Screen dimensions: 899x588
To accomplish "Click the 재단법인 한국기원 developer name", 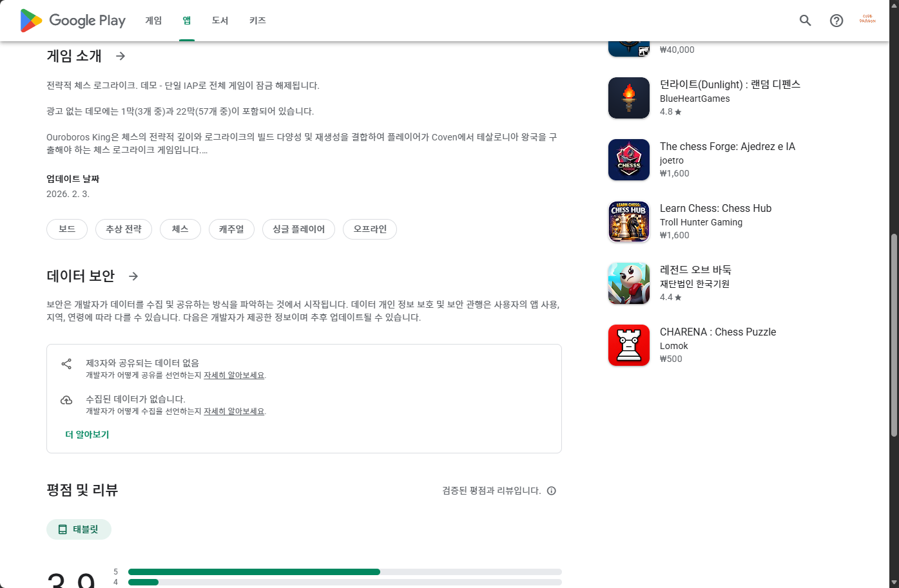I will 695,284.
